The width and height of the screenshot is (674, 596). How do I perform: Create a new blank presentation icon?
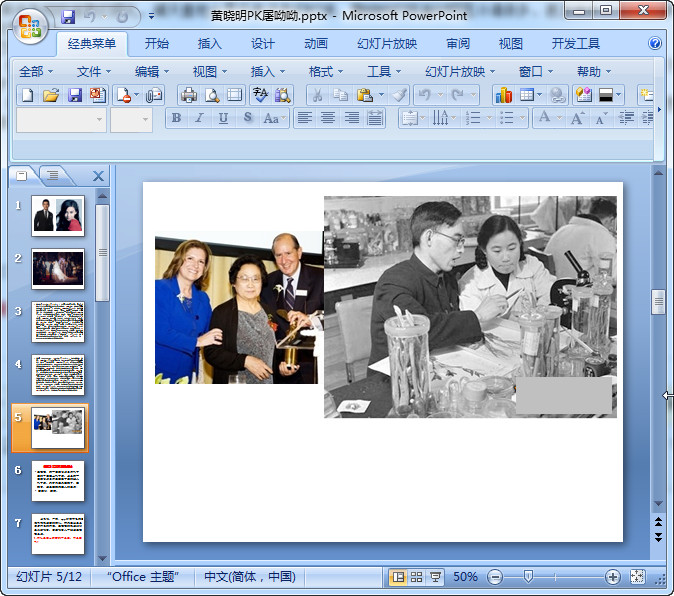tap(27, 95)
